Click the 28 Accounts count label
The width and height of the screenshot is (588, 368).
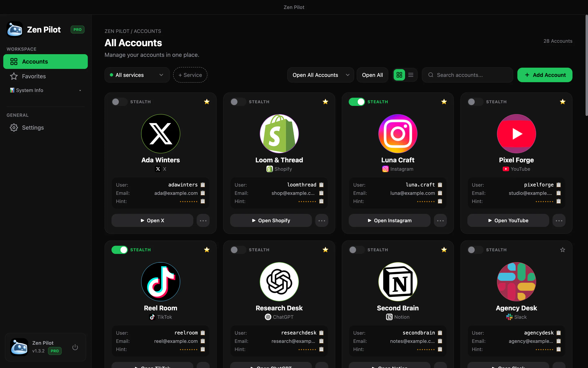(x=558, y=41)
